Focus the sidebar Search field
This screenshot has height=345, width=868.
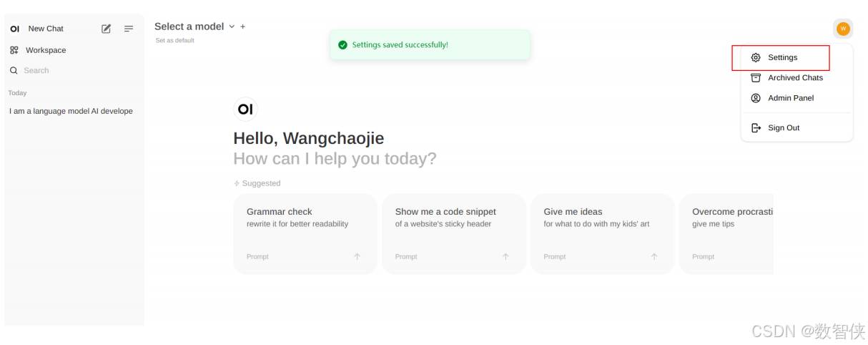click(x=71, y=70)
